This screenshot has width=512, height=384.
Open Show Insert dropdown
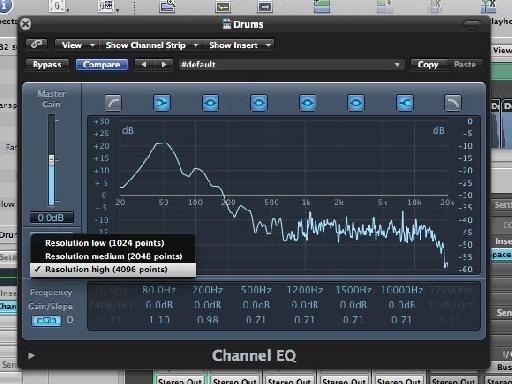[238, 45]
